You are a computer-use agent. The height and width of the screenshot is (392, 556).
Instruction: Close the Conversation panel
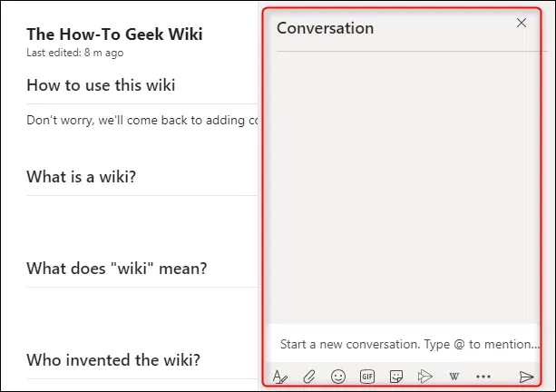522,23
